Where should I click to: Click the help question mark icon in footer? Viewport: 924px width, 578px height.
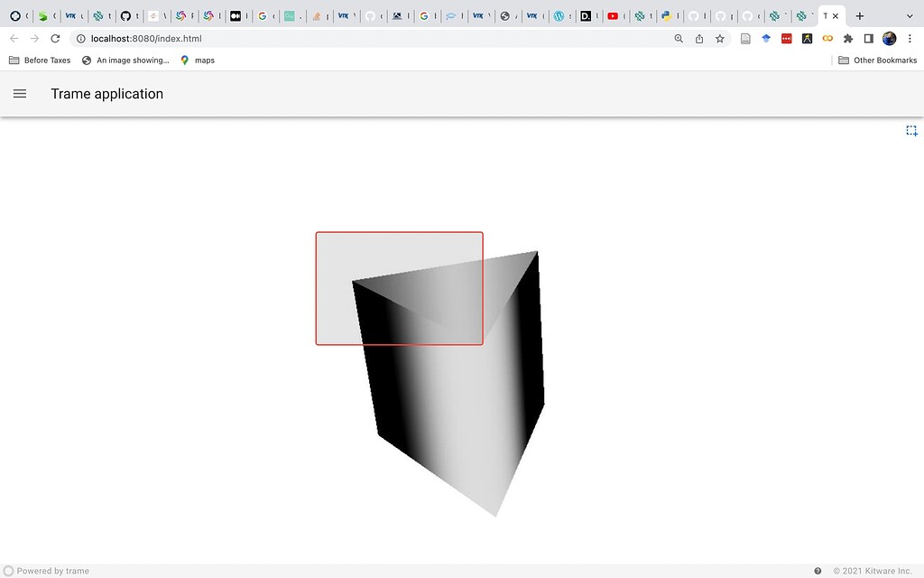point(818,571)
